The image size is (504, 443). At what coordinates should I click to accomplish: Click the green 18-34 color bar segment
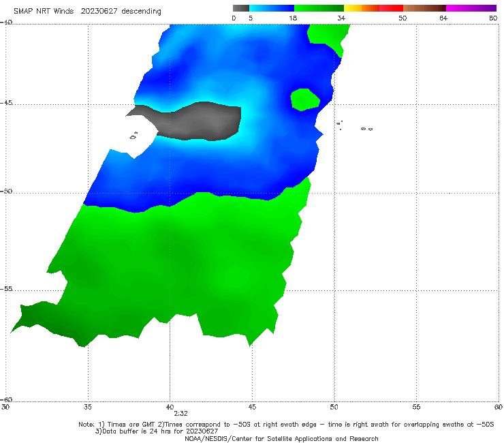tap(319, 8)
